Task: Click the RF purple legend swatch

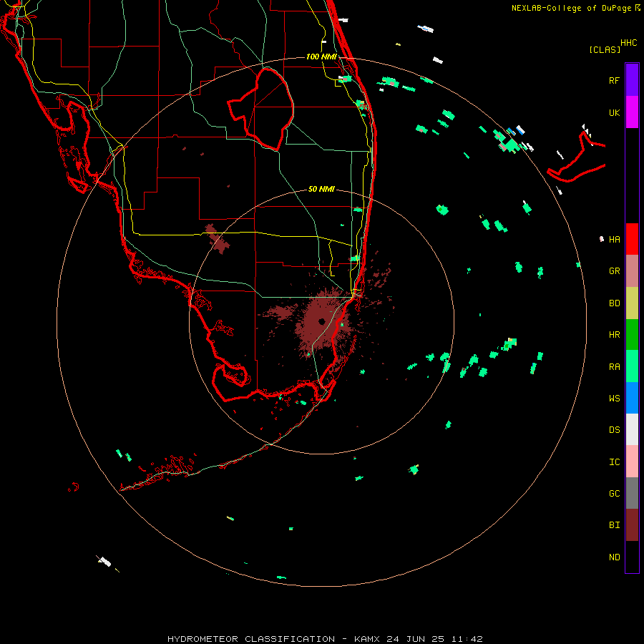Action: tap(632, 80)
